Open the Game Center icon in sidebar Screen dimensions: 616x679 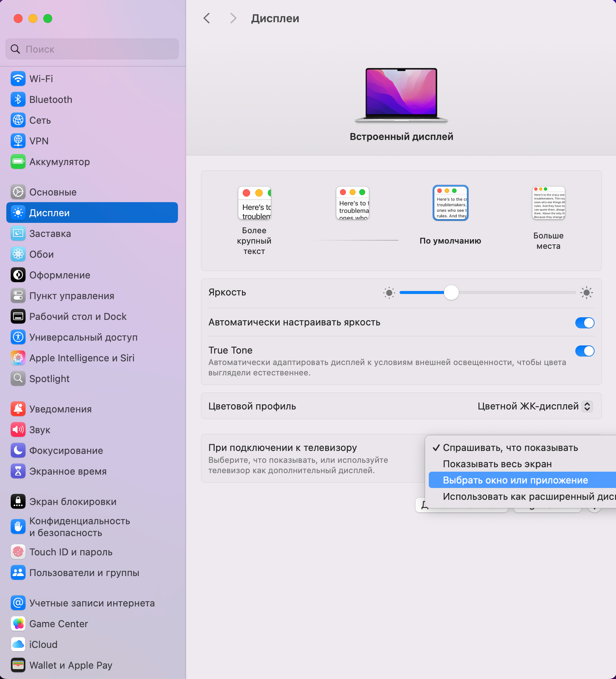(x=18, y=624)
